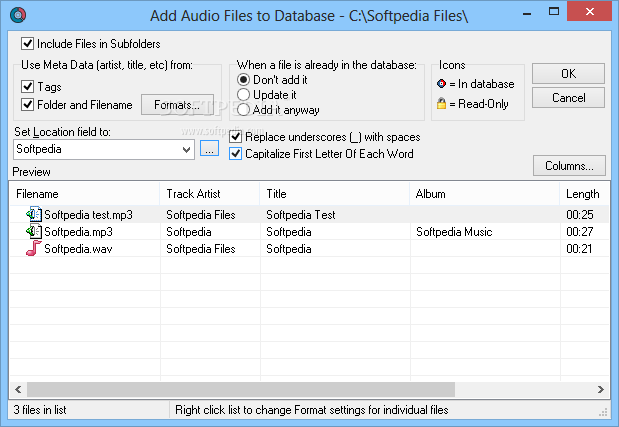Viewport: 619px width, 427px height.
Task: Sort by the Track Artist column header
Action: tap(210, 194)
